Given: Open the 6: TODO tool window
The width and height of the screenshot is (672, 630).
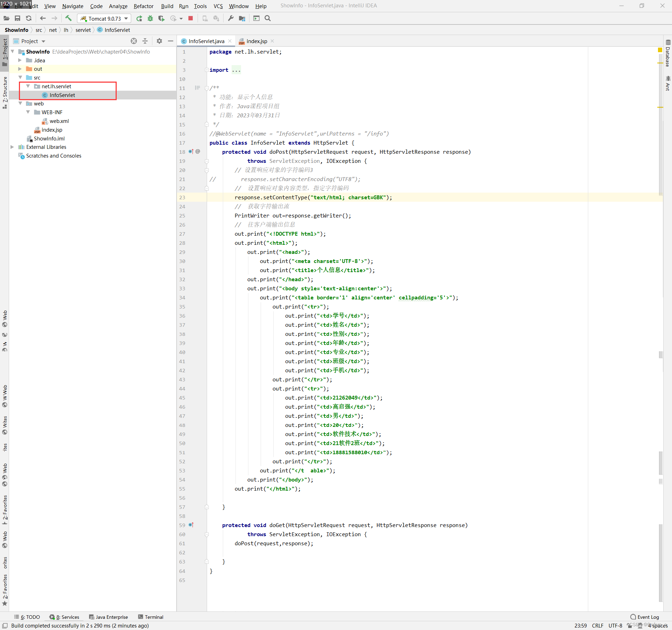Looking at the screenshot, I should coord(27,617).
